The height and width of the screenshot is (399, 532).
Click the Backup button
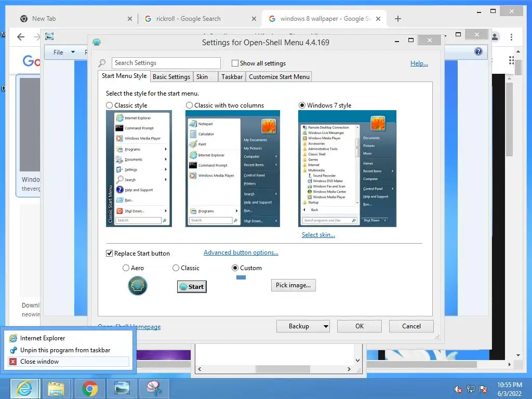pos(299,326)
